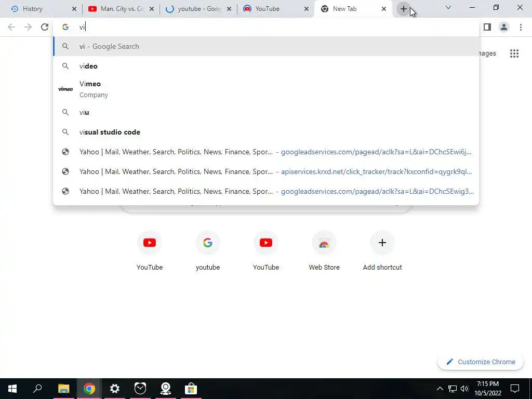This screenshot has height=399, width=532.
Task: Open Chrome three-dot menu
Action: 521,27
